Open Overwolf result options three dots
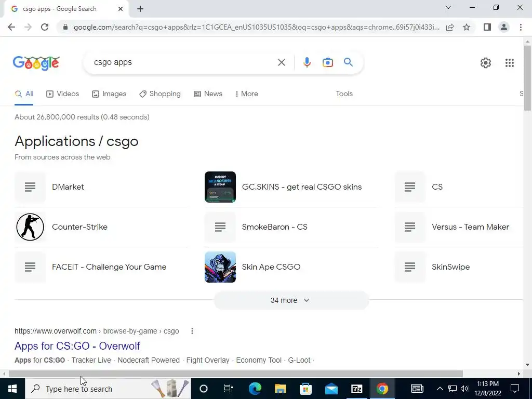Screen dimensions: 532x399 [192, 331]
